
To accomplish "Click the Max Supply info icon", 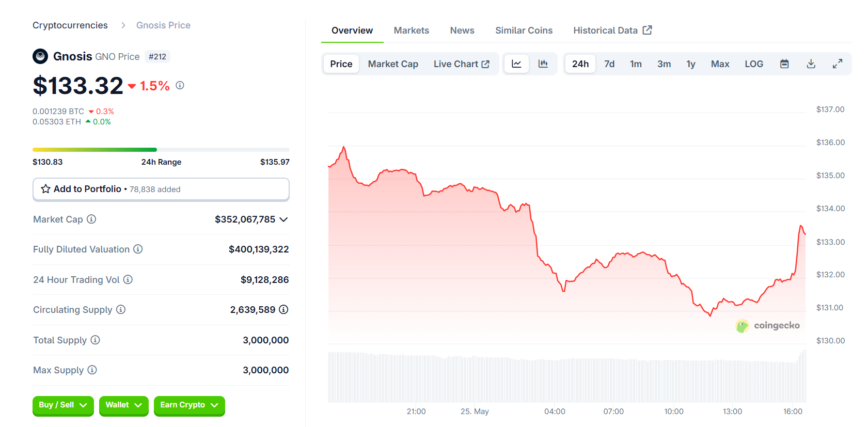I will (x=92, y=370).
